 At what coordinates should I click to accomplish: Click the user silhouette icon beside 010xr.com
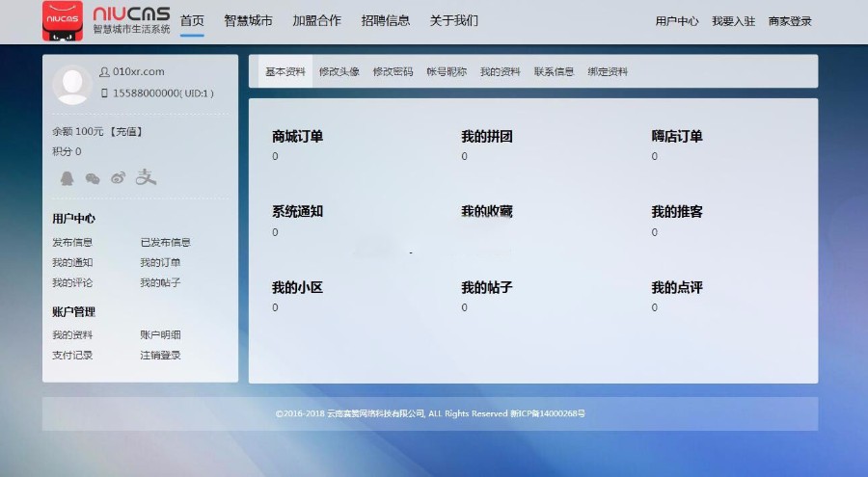104,72
